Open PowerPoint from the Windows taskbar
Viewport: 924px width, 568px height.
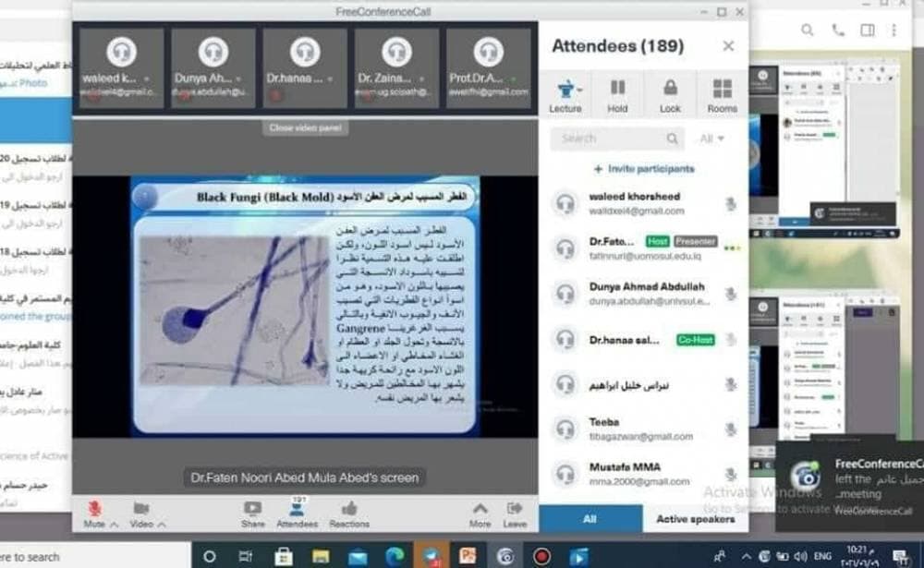coord(468,556)
